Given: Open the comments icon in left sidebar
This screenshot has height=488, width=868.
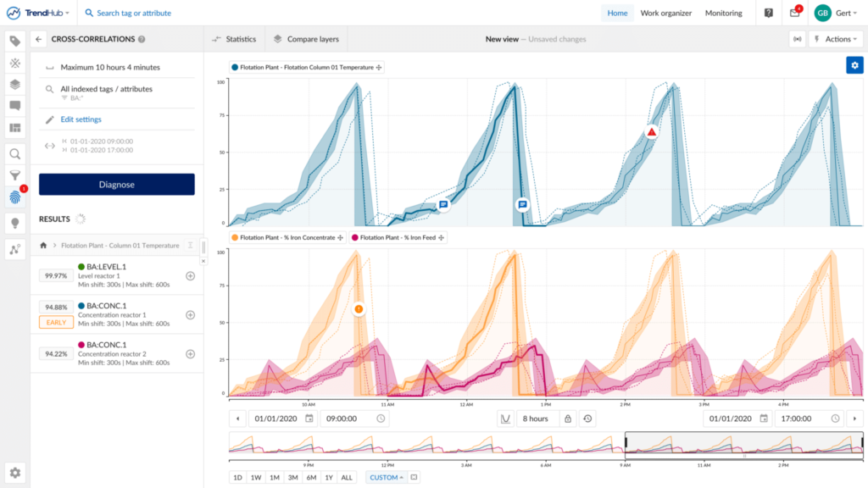Looking at the screenshot, I should point(15,106).
